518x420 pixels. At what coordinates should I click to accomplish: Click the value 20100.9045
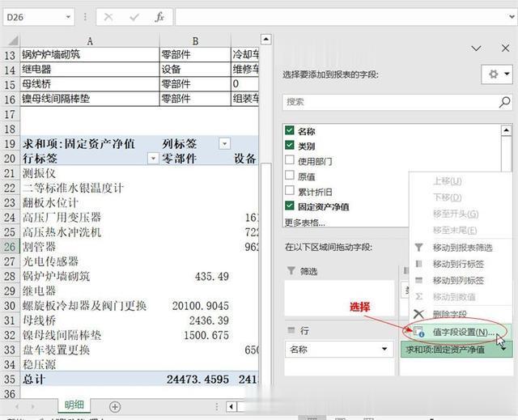(201, 306)
